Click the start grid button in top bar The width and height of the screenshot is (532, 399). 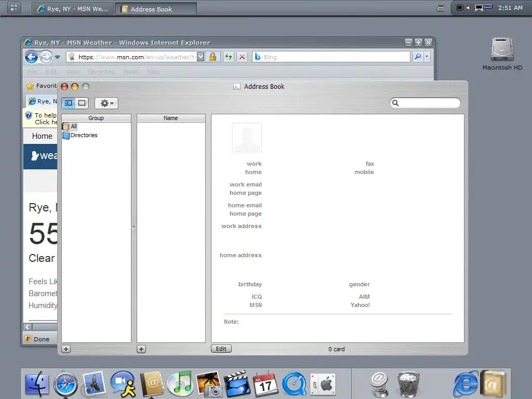(14, 8)
